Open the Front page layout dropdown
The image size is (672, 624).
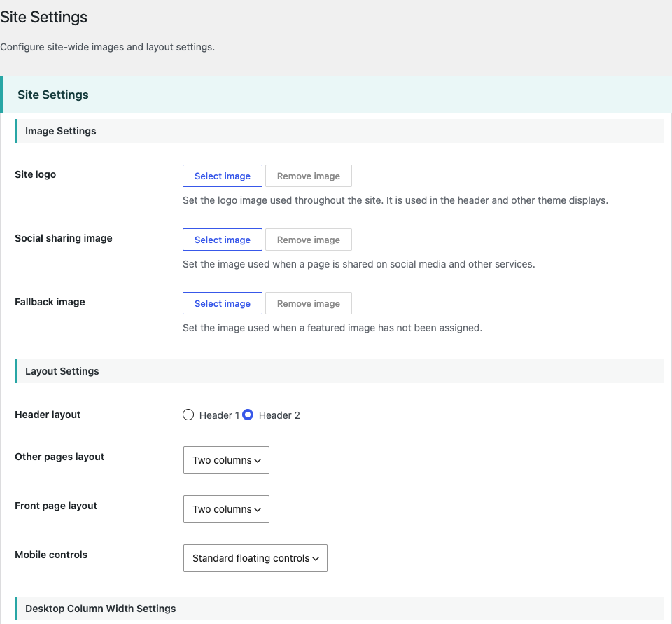(226, 509)
